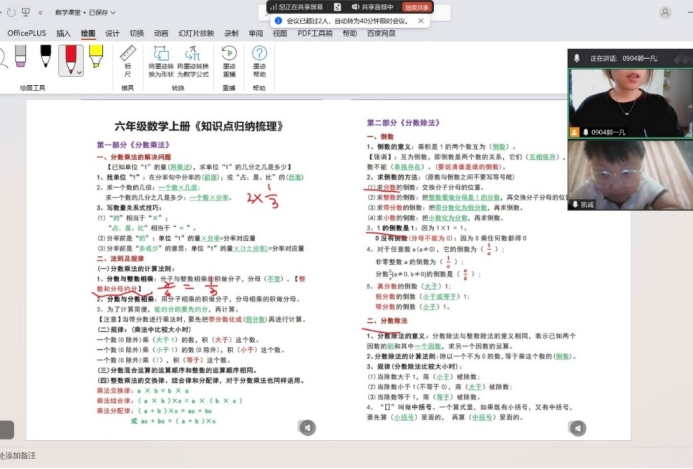This screenshot has width=693, height=469.
Task: Expand the red pen options dropdown
Action: (x=80, y=72)
